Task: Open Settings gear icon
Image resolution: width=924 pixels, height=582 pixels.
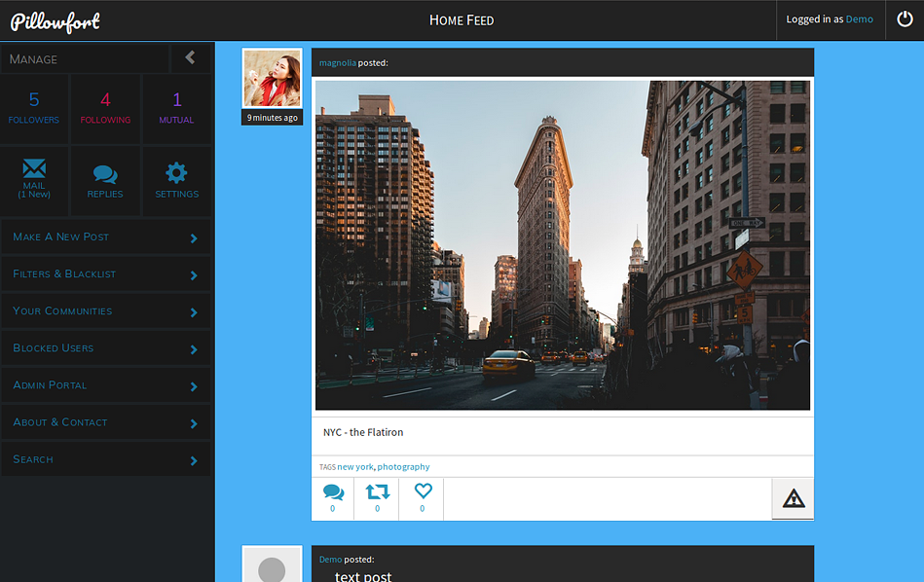Action: (176, 179)
